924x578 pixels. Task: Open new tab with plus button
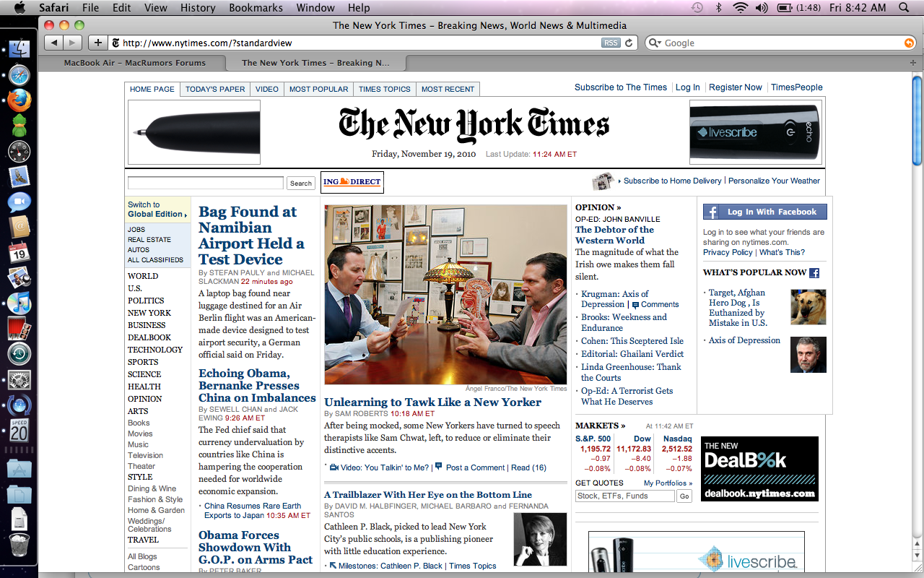tap(912, 63)
